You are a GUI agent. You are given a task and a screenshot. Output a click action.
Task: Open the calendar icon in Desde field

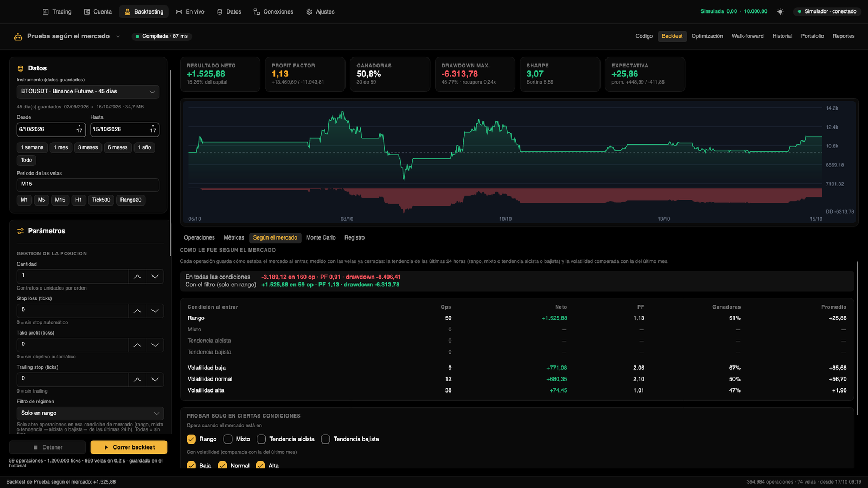(x=80, y=130)
